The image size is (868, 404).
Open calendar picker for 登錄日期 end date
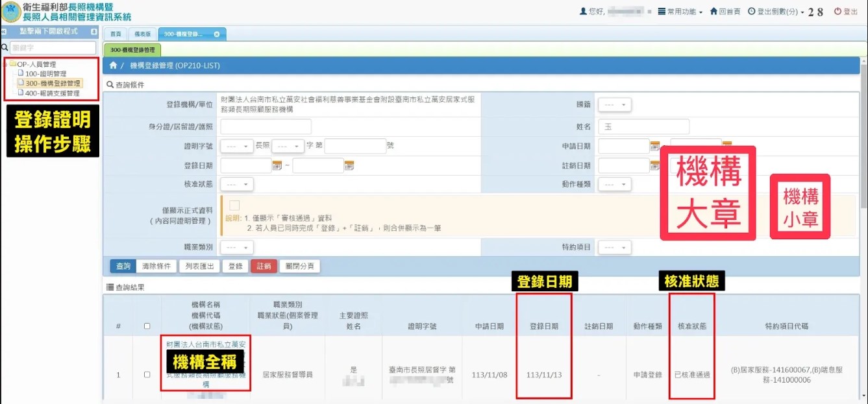[349, 165]
